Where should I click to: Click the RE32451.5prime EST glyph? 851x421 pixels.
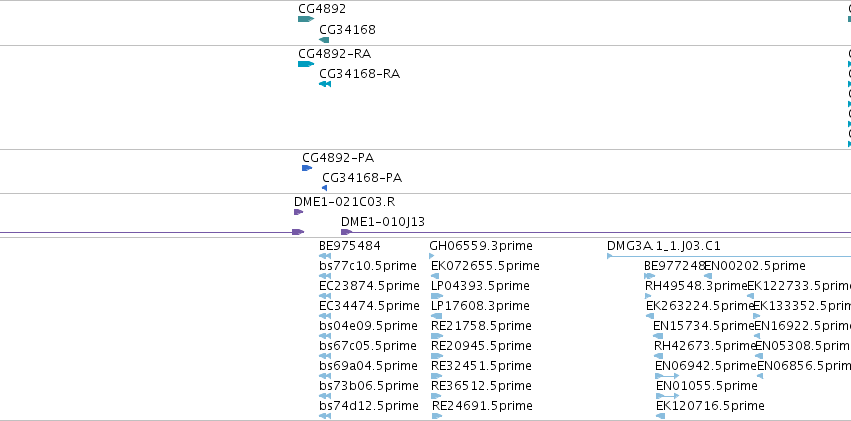point(437,376)
